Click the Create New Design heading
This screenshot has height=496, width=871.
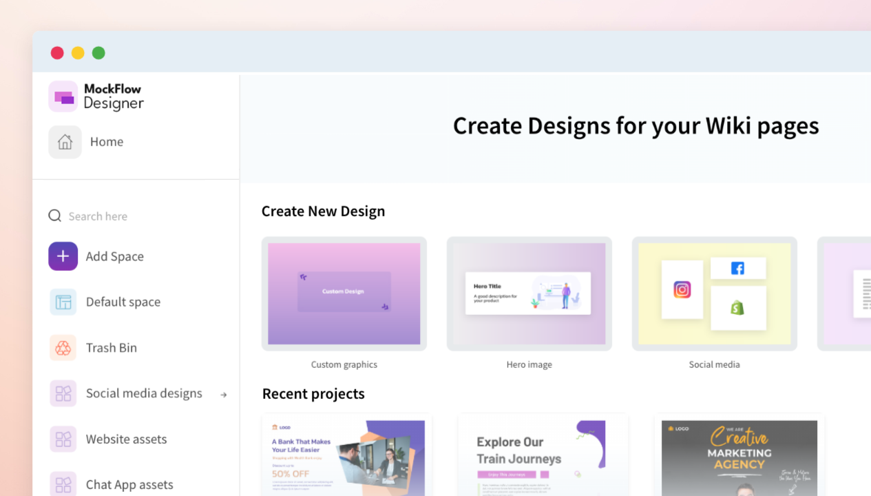(x=323, y=212)
